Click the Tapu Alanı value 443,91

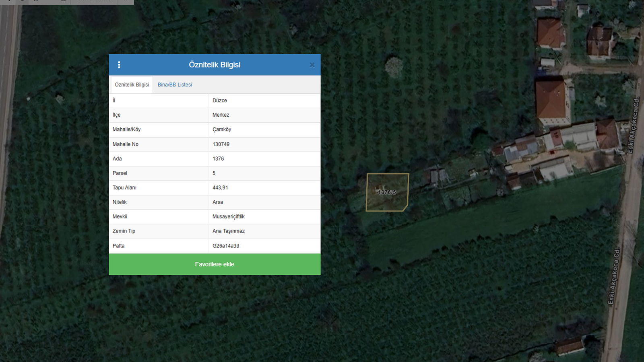(x=220, y=188)
